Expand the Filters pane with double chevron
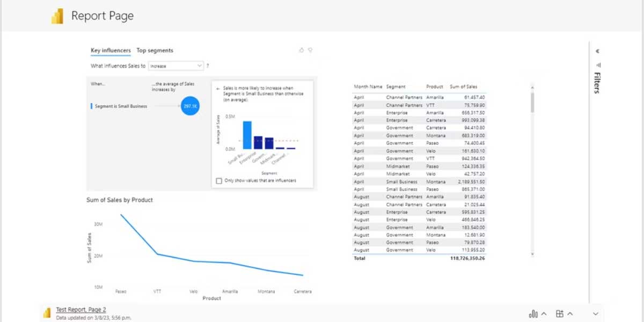 click(597, 52)
